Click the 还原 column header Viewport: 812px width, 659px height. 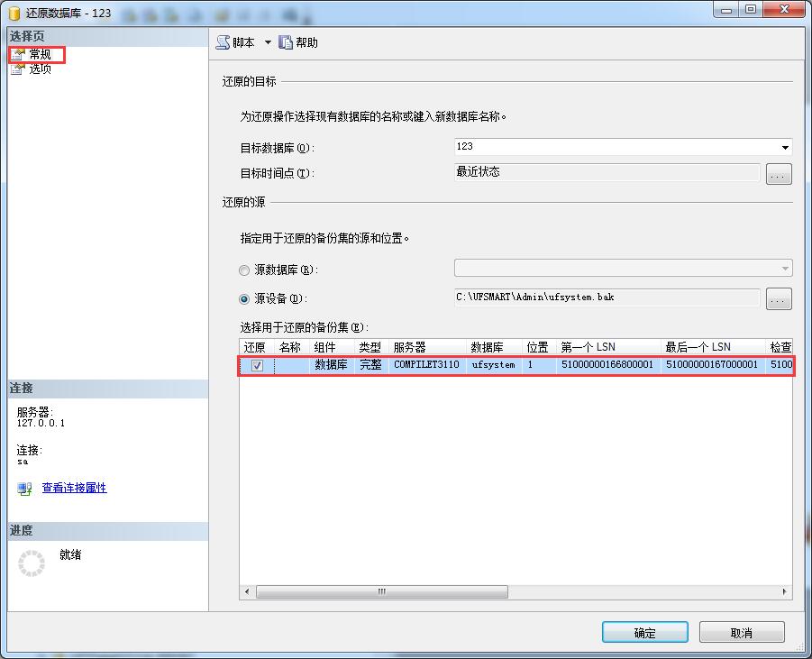257,347
